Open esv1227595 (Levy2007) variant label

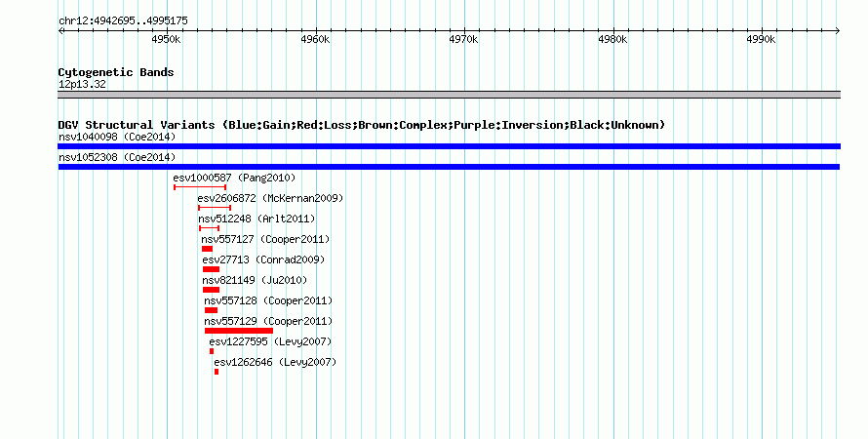click(x=270, y=341)
